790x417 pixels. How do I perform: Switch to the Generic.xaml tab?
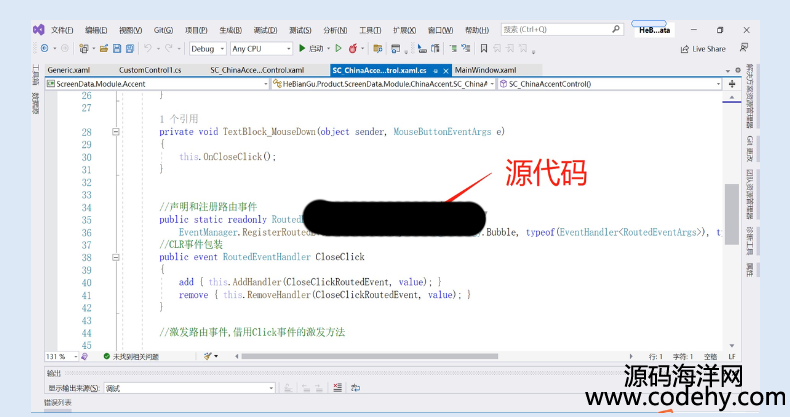[x=69, y=70]
